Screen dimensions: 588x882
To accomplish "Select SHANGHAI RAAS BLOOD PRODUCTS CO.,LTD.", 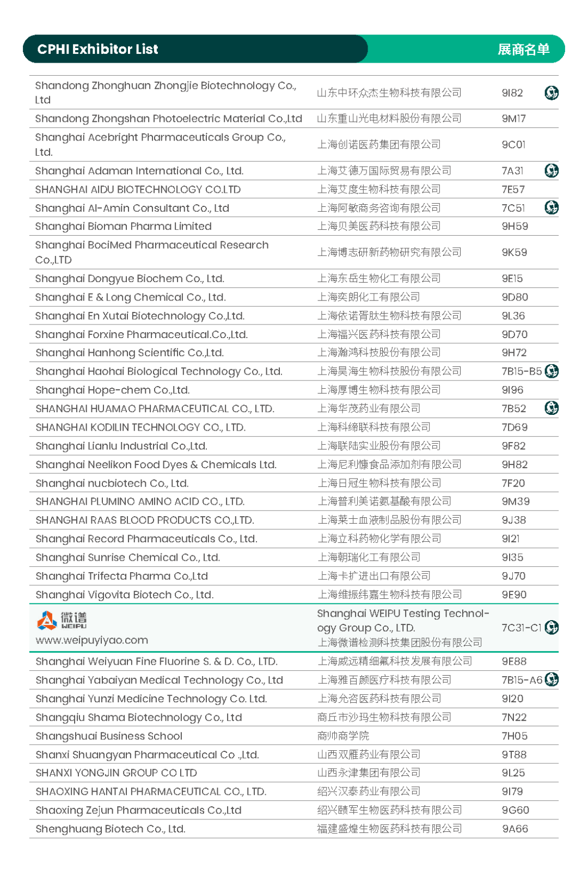I will 144,520.
